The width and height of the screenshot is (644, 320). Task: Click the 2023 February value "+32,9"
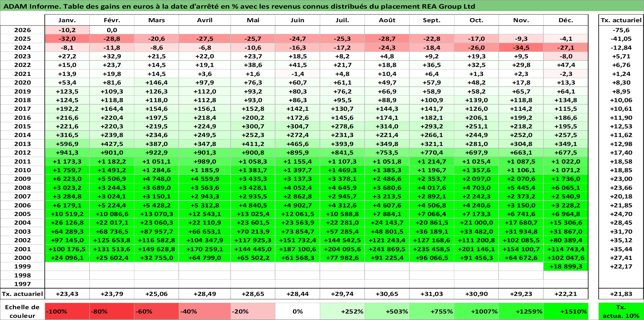pyautogui.click(x=112, y=56)
